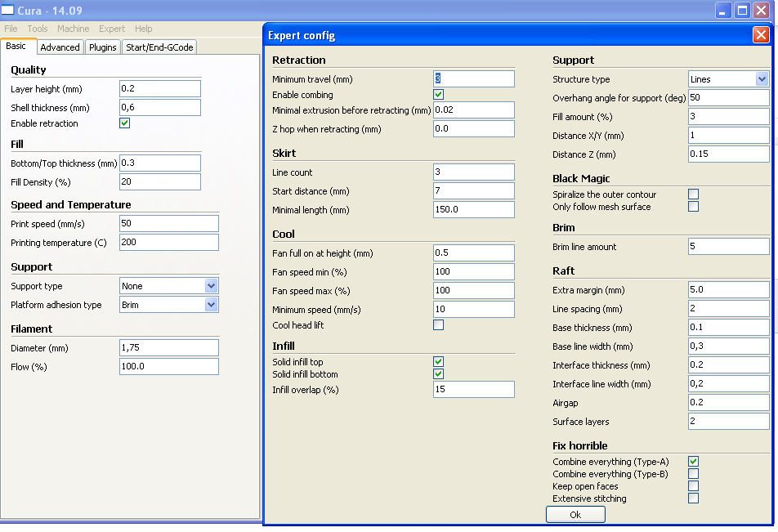The width and height of the screenshot is (778, 532).
Task: Click the Layer height input field
Action: (160, 89)
